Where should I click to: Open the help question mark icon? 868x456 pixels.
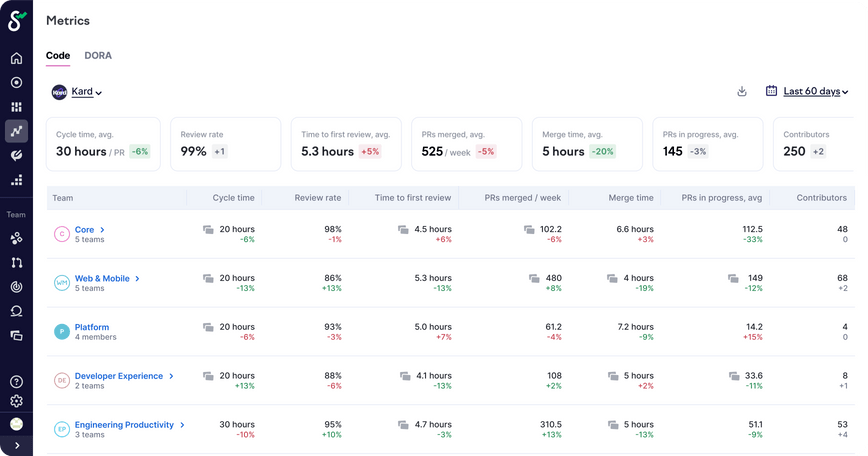pos(17,381)
